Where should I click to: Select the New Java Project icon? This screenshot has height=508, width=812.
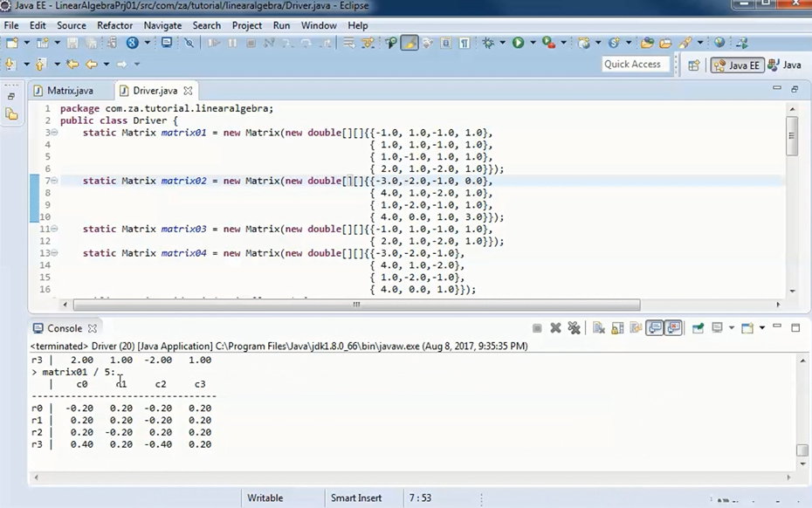pyautogui.click(x=44, y=43)
